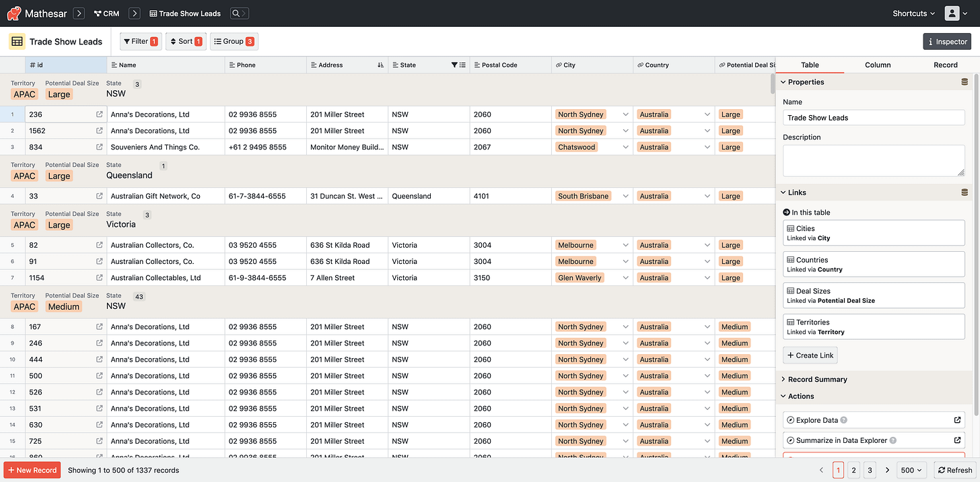Expand the Record Summary section
The height and width of the screenshot is (482, 980).
pyautogui.click(x=815, y=378)
